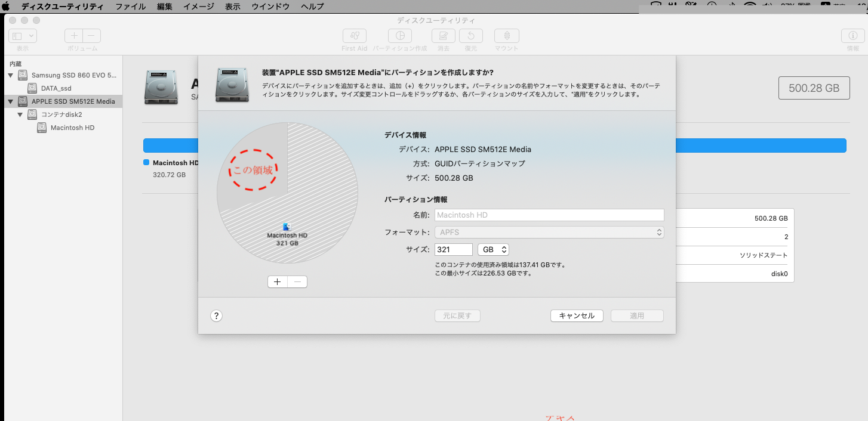
Task: Click the Info (情報) toolbar icon
Action: pos(853,36)
